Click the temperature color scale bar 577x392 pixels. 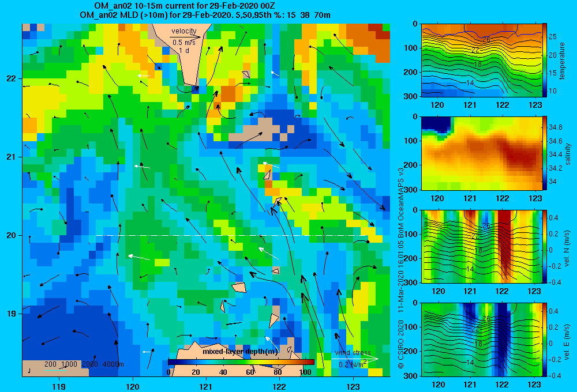(x=545, y=61)
